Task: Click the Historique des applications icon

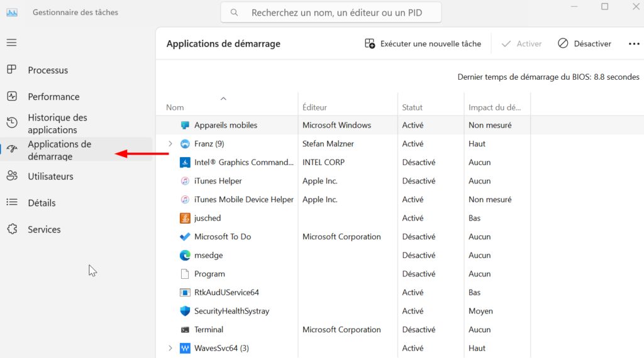Action: 12,122
